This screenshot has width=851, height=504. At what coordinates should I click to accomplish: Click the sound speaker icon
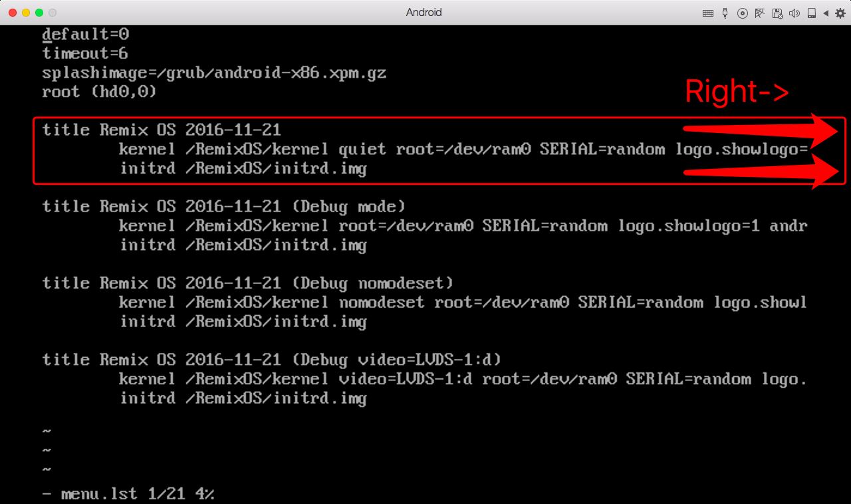pos(794,13)
